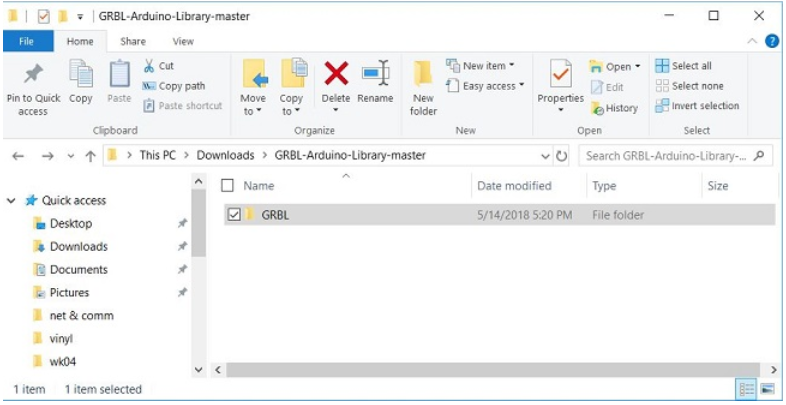Open the Copy to menu
This screenshot has height=405, width=786.
(x=291, y=88)
